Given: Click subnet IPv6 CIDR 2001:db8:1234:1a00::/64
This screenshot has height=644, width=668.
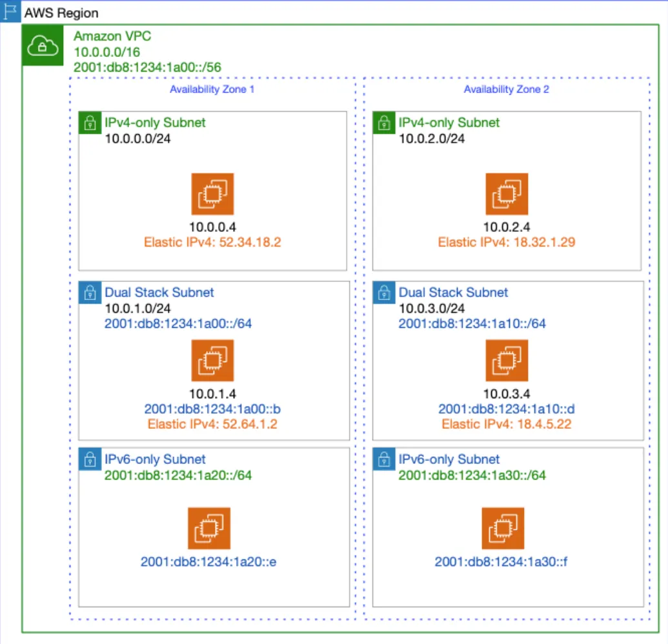Looking at the screenshot, I should coord(178,324).
